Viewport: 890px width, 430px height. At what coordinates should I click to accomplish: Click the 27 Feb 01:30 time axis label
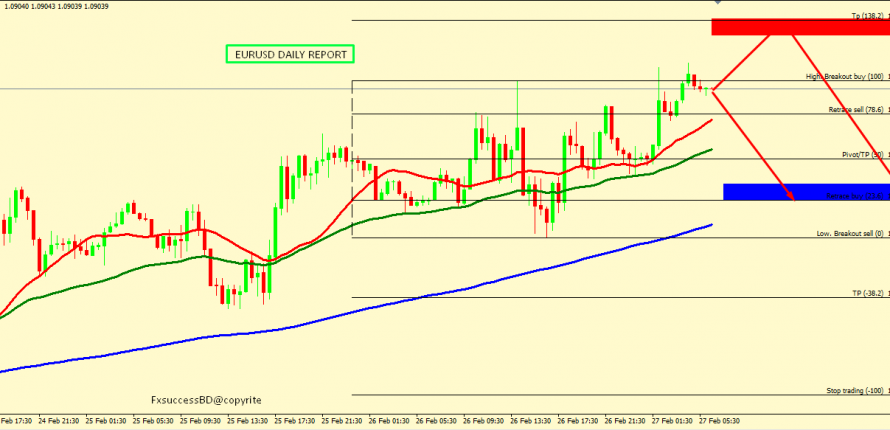[672, 422]
